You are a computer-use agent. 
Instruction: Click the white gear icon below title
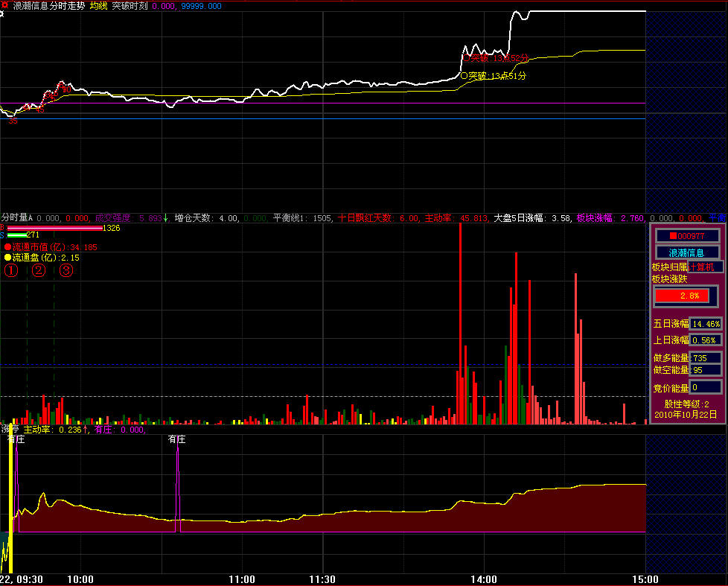pyautogui.click(x=2, y=16)
